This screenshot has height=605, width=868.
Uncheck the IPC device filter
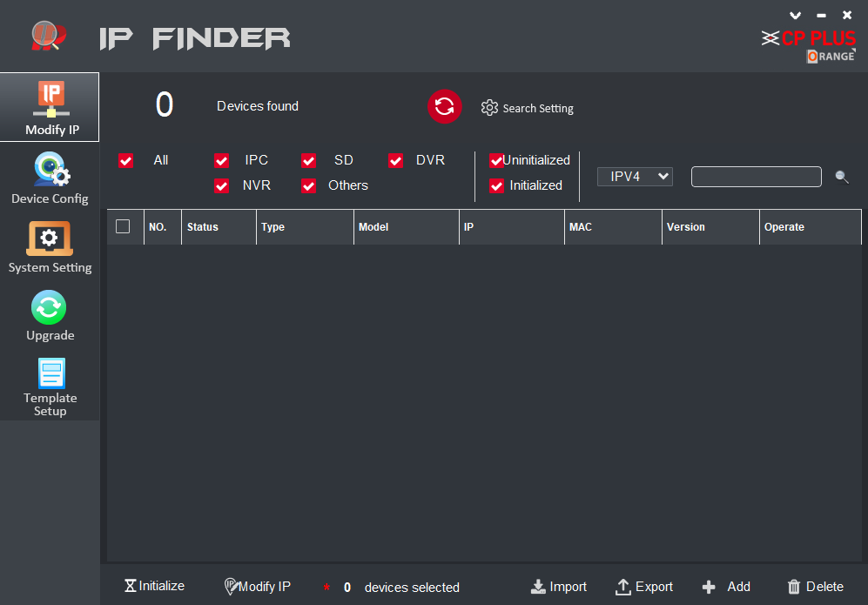click(x=222, y=160)
